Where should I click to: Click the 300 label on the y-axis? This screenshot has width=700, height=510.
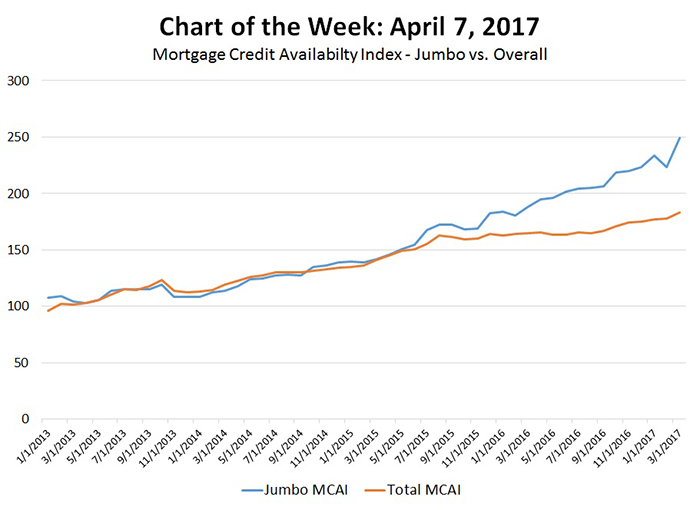(19, 81)
